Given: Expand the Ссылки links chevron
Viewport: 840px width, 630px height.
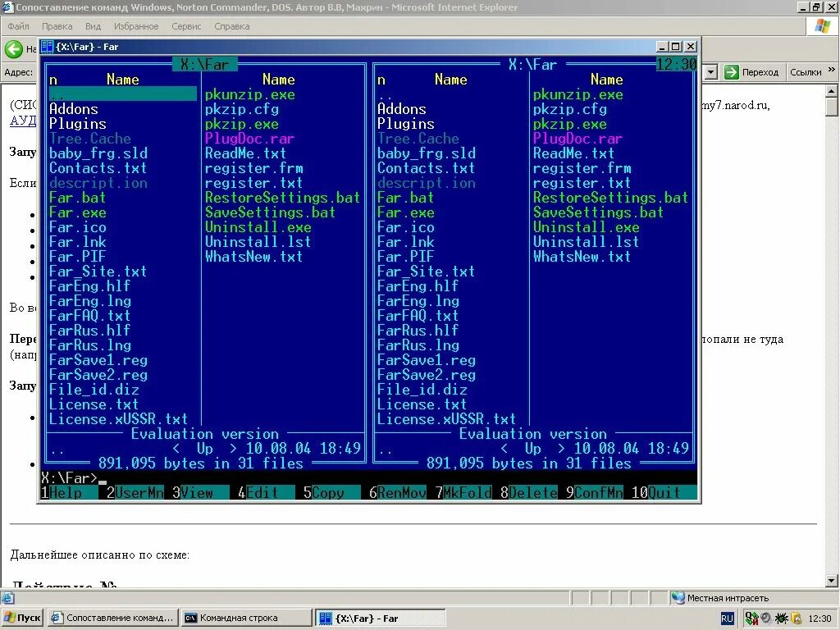Looking at the screenshot, I should point(833,71).
